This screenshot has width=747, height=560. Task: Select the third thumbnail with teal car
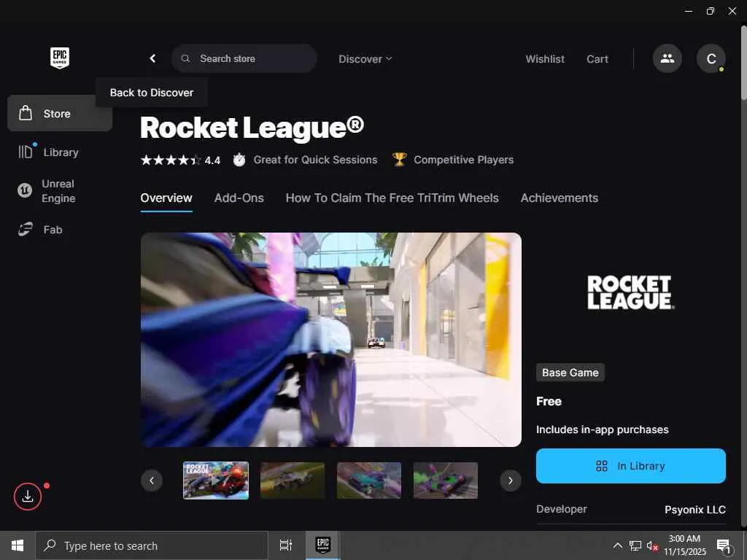[368, 481]
